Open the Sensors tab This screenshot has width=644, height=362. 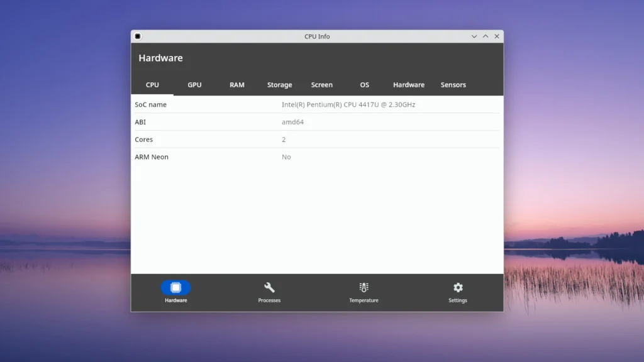point(453,84)
